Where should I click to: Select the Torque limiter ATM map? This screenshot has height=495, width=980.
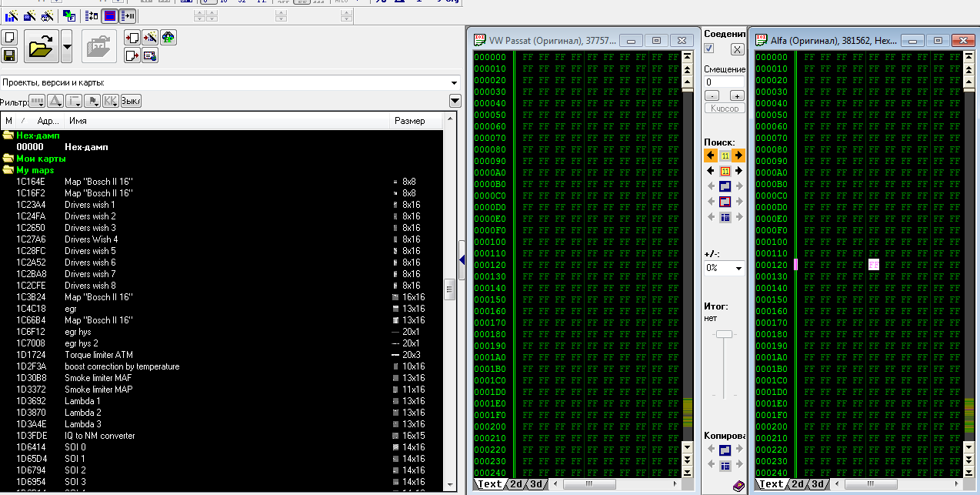point(98,355)
